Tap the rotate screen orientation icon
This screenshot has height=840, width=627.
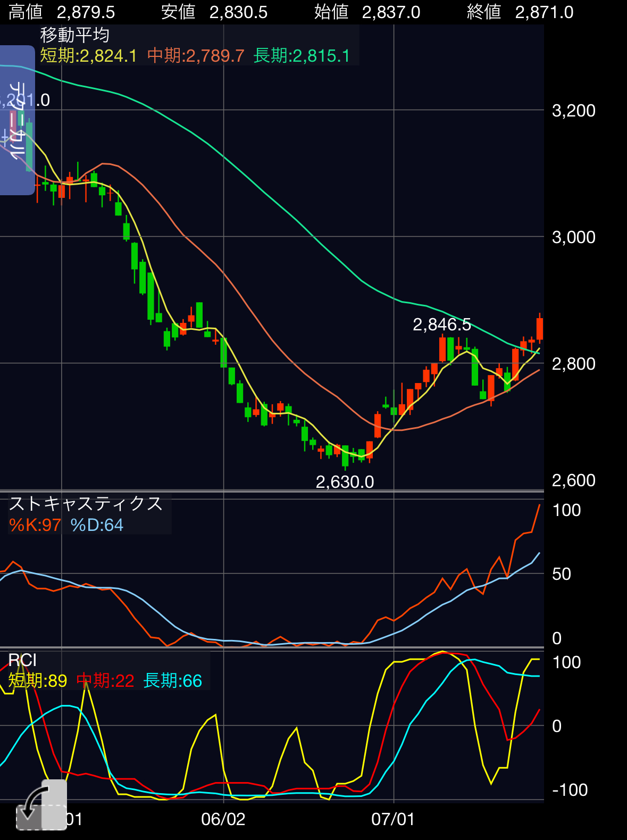click(41, 805)
